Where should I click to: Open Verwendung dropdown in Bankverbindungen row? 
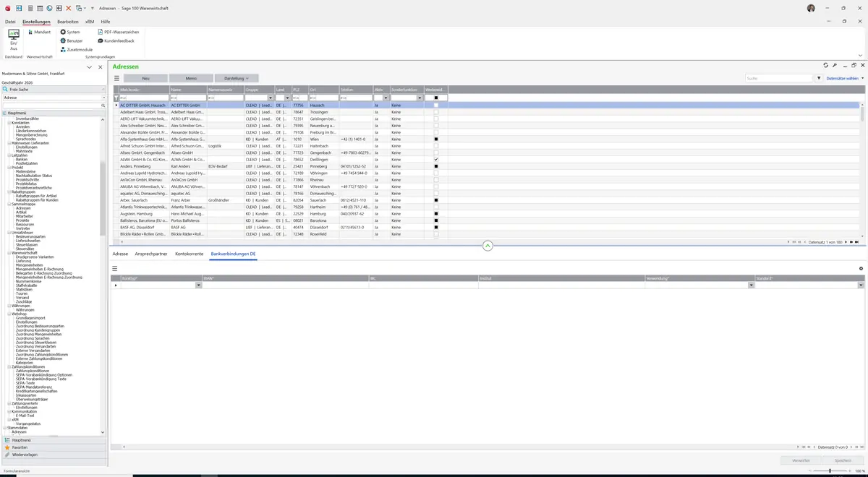[x=751, y=285]
